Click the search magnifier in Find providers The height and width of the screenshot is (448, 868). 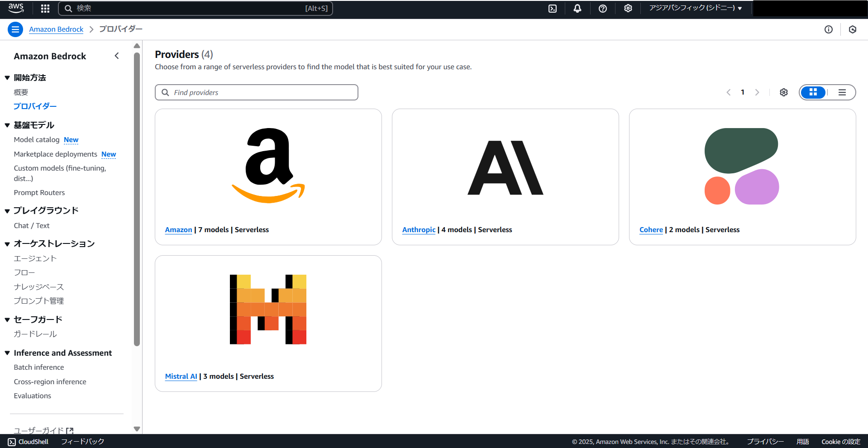tap(166, 92)
